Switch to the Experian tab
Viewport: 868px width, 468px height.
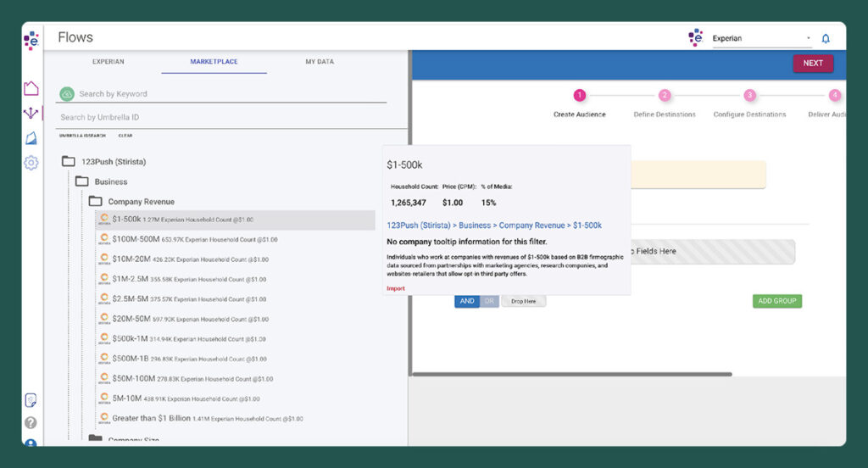click(x=108, y=62)
